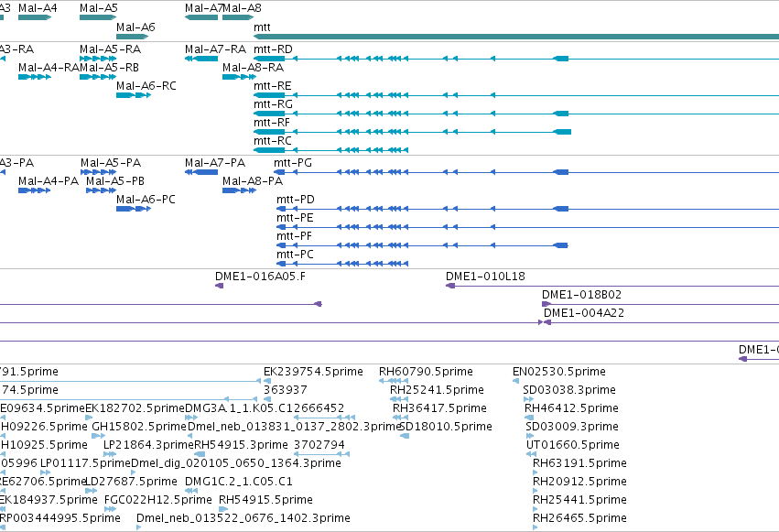This screenshot has width=779, height=532.
Task: Select the FGC022H12.5prime EST label
Action: (x=158, y=501)
